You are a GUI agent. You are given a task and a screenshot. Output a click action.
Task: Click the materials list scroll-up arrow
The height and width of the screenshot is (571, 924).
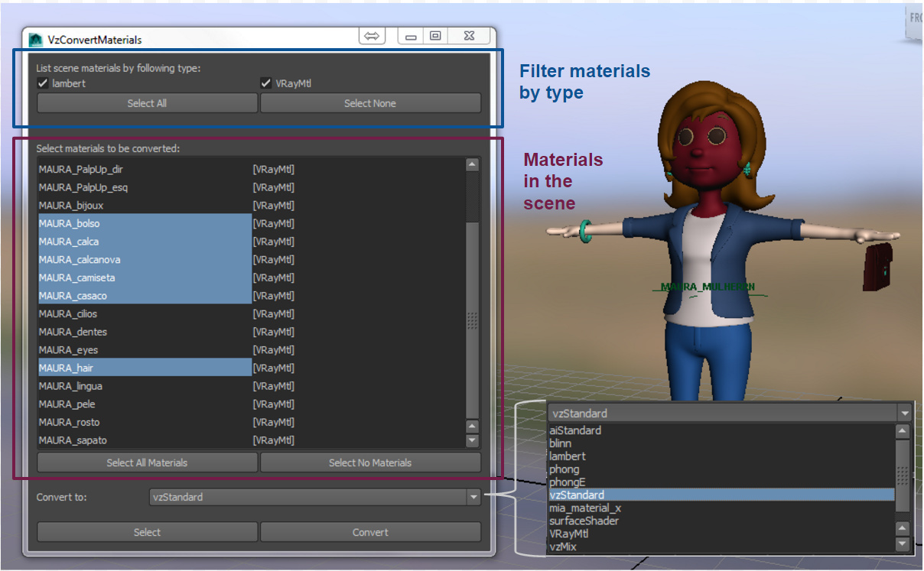click(x=472, y=164)
